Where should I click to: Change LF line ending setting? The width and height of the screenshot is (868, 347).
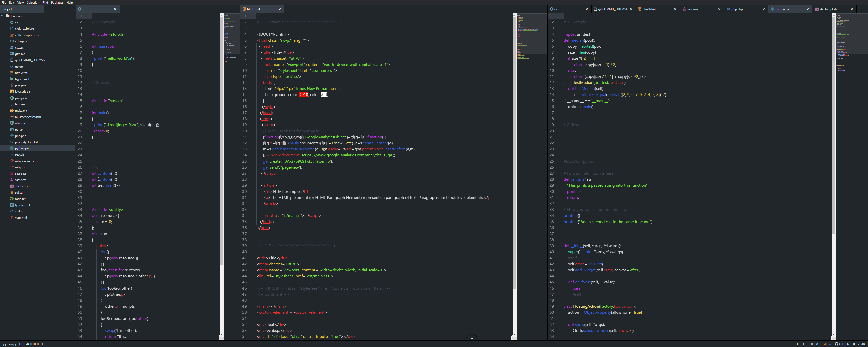[805, 344]
